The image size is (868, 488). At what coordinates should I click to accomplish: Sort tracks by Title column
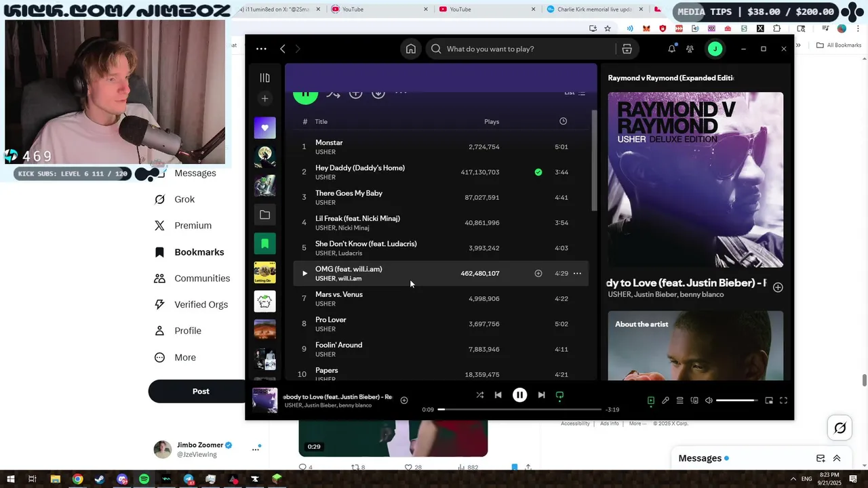321,122
